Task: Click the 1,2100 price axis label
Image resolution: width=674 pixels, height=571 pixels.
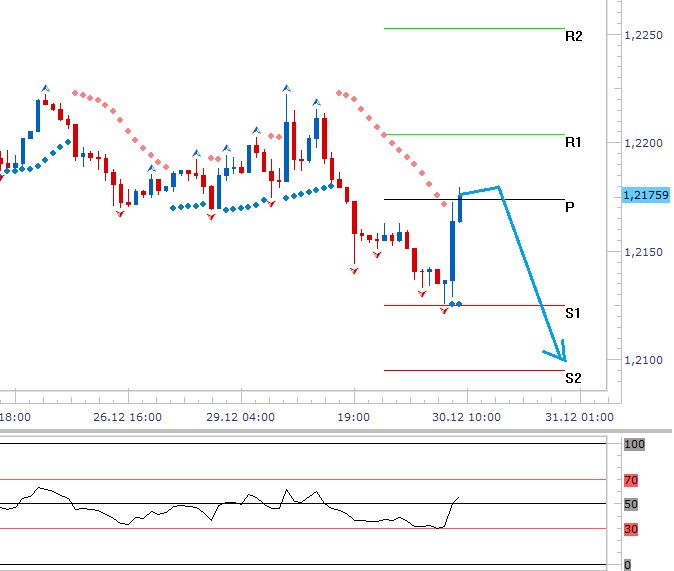Action: coord(642,360)
